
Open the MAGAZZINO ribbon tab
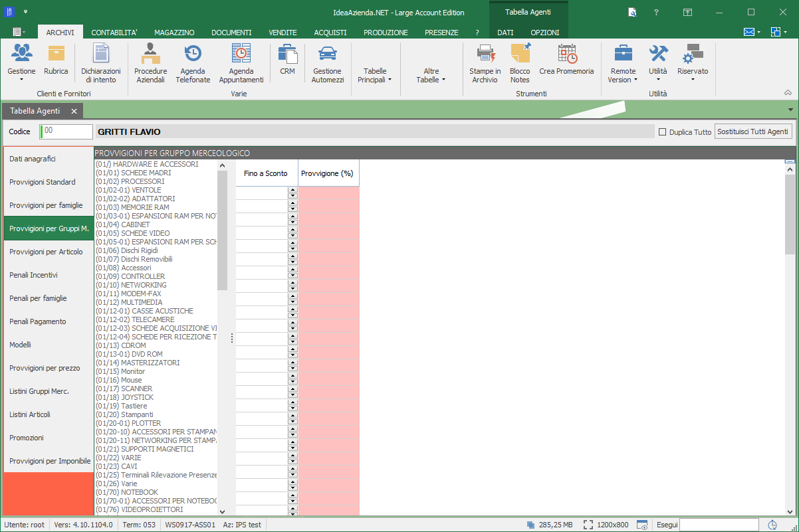[x=174, y=32]
